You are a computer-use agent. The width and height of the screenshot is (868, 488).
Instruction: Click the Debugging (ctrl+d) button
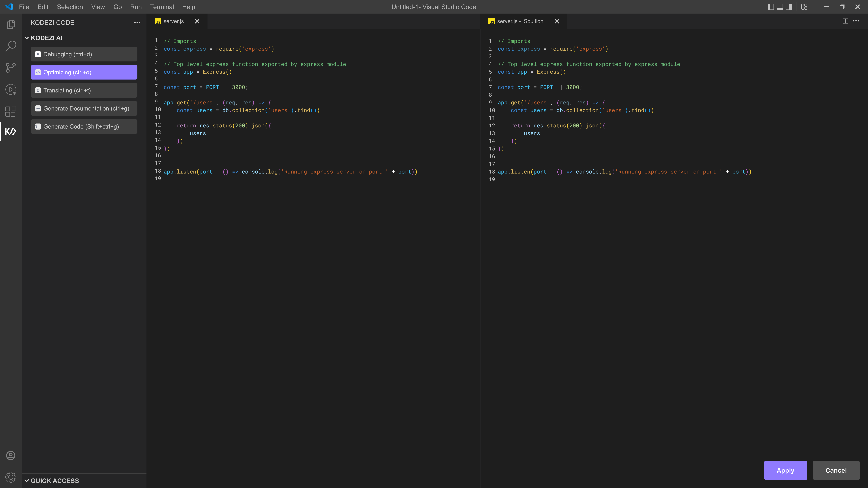84,54
